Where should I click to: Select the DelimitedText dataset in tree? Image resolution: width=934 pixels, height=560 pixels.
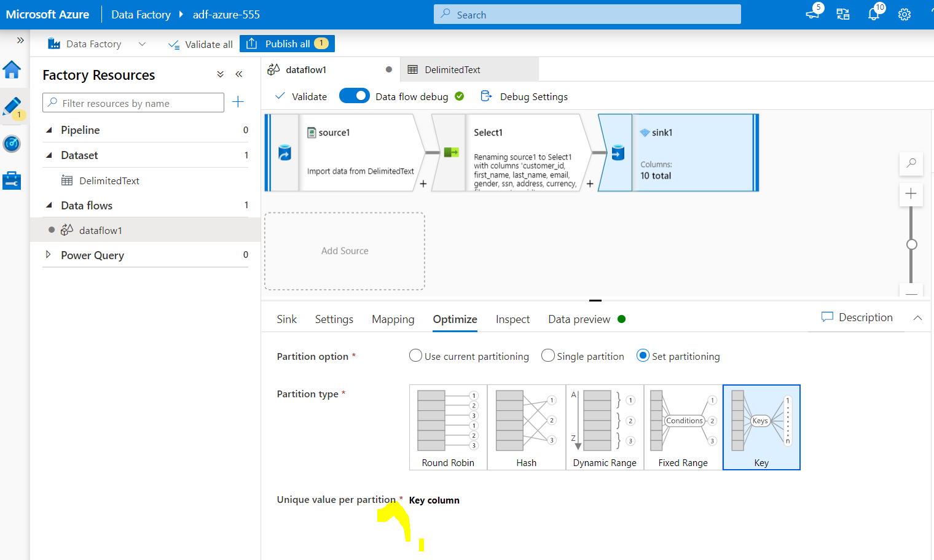click(109, 181)
